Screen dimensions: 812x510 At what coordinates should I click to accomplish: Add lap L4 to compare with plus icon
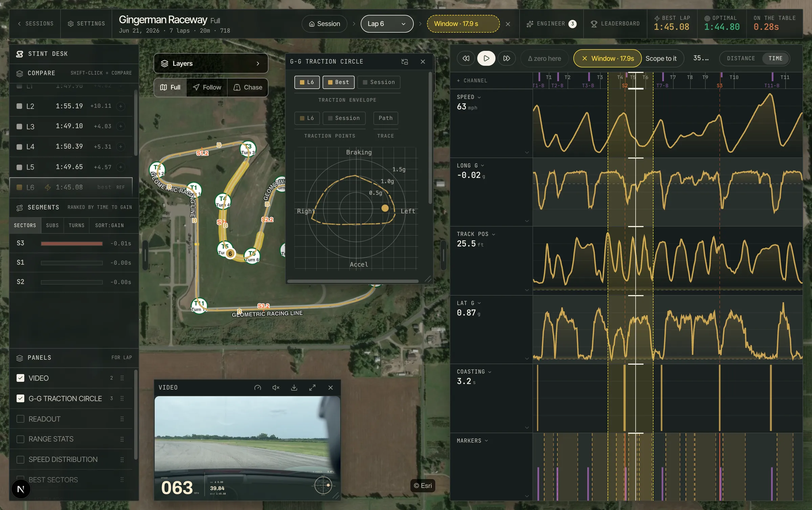coord(120,147)
